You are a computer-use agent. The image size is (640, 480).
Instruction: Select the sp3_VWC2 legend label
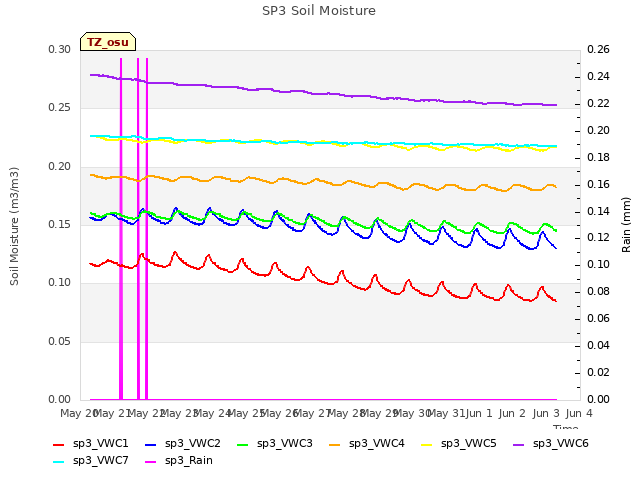(193, 444)
